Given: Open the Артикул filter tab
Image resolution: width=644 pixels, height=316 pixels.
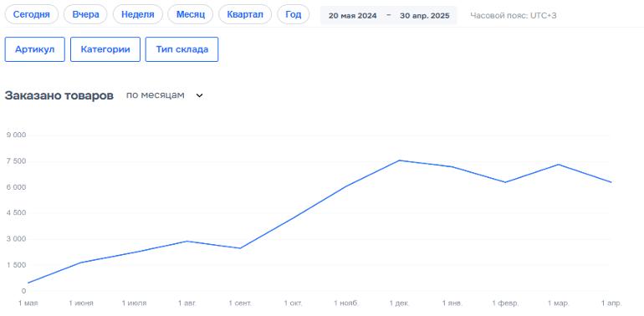Looking at the screenshot, I should (x=35, y=49).
